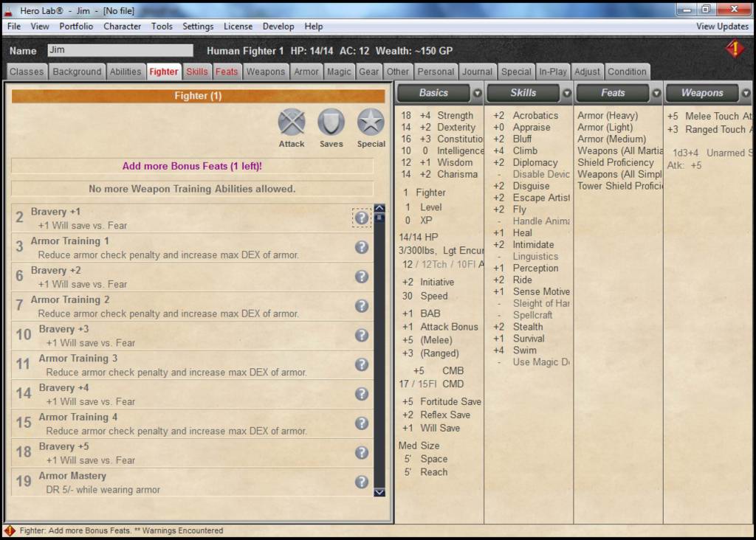Click the class abilities list scroll-up arrow
756x540 pixels.
(379, 208)
